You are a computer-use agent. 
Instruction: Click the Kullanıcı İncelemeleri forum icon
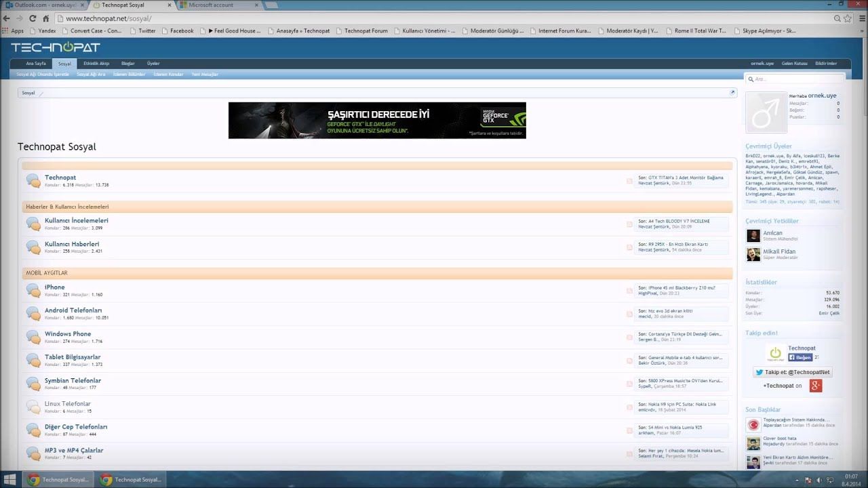click(33, 224)
